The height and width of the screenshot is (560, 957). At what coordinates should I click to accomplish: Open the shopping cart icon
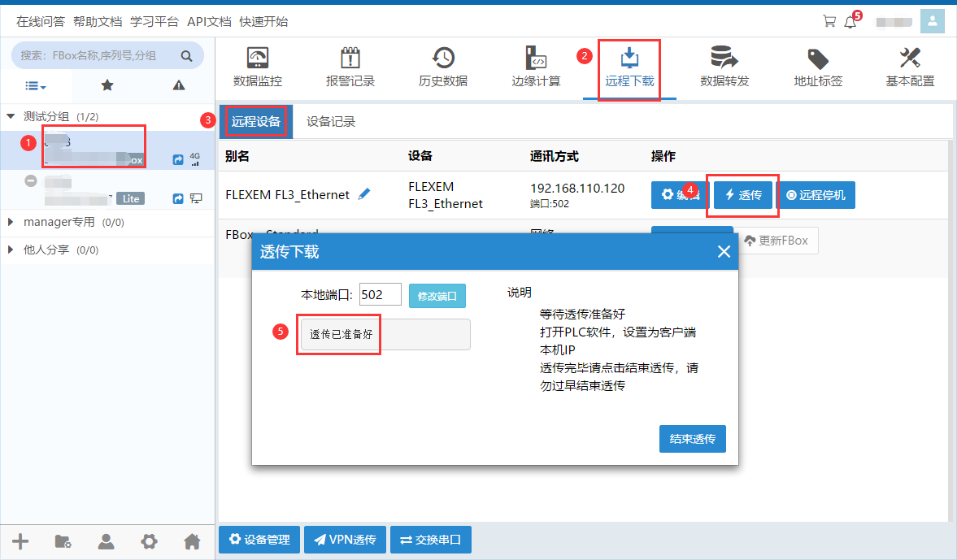829,22
